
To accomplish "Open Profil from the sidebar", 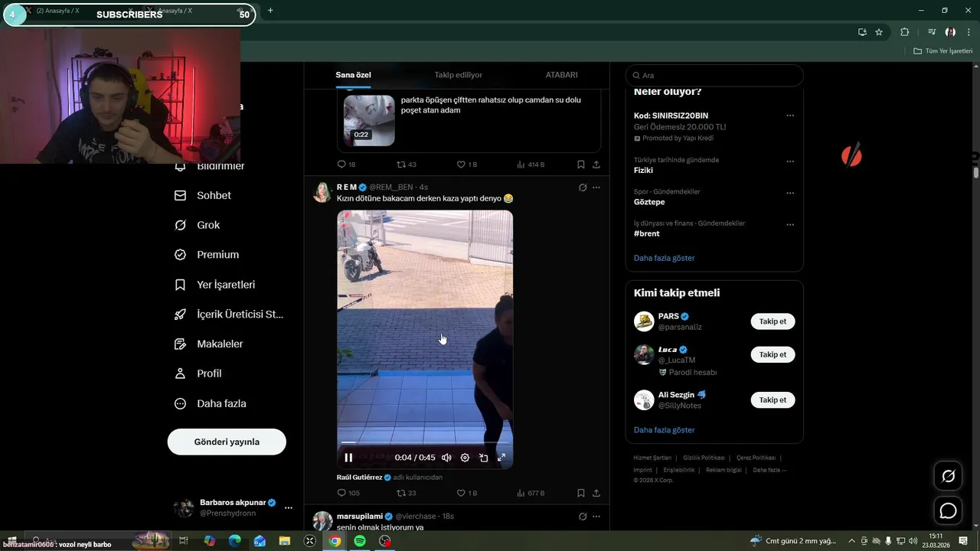I will pos(198,373).
